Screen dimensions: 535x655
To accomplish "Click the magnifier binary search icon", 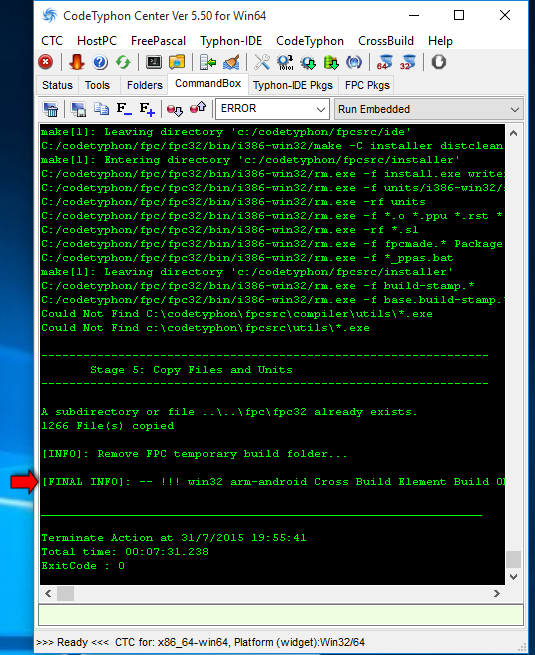I will pos(286,62).
